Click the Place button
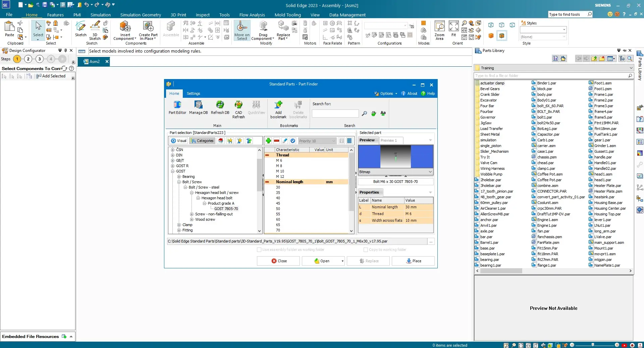Image resolution: width=644 pixels, height=348 pixels. coord(413,261)
